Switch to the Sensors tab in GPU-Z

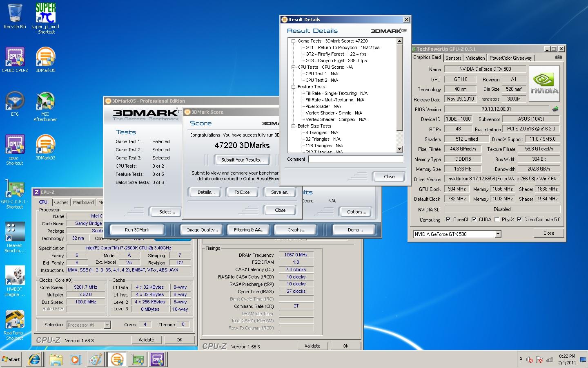453,58
